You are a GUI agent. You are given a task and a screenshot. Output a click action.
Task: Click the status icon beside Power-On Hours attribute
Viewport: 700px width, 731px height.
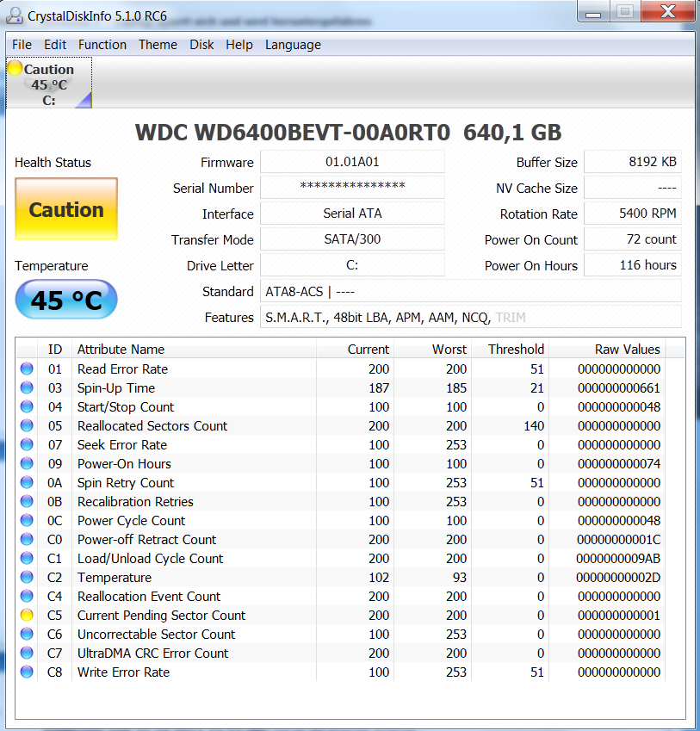(27, 463)
